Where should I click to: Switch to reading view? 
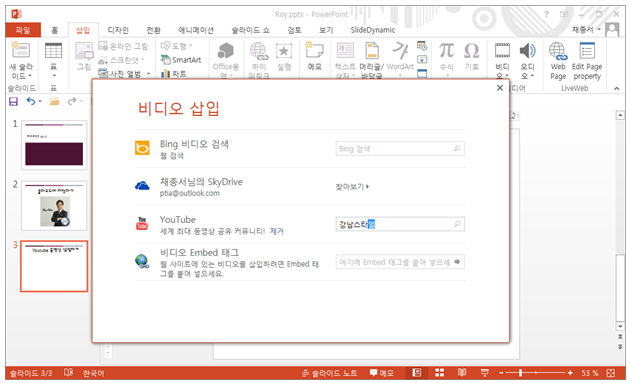click(x=462, y=373)
